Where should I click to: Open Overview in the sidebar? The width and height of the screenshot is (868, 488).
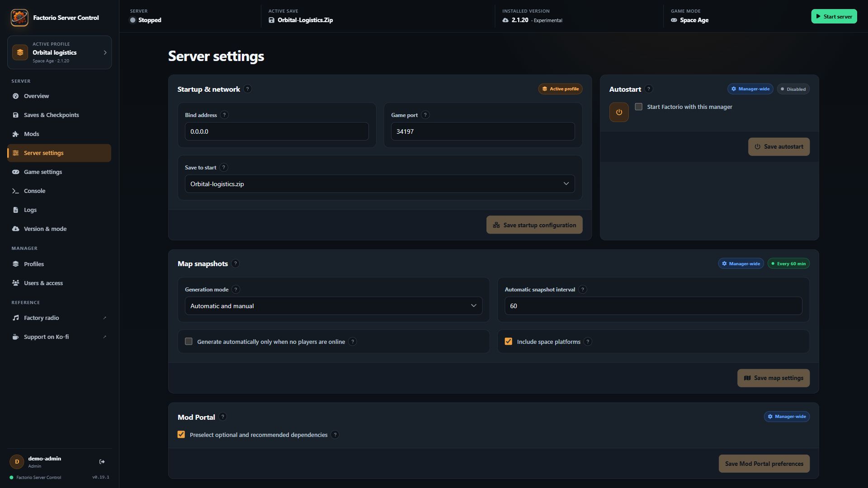[59, 96]
